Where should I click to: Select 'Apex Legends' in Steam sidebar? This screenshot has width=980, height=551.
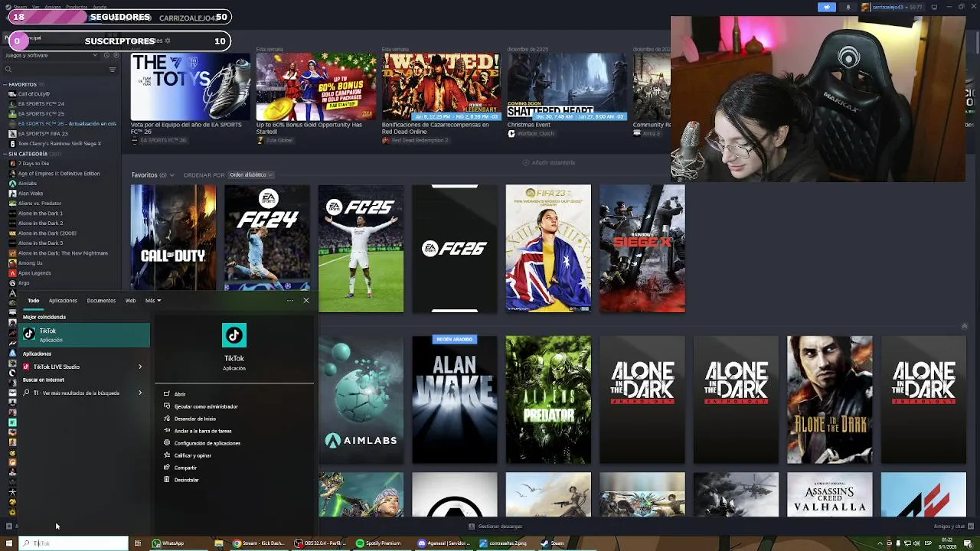tap(34, 273)
